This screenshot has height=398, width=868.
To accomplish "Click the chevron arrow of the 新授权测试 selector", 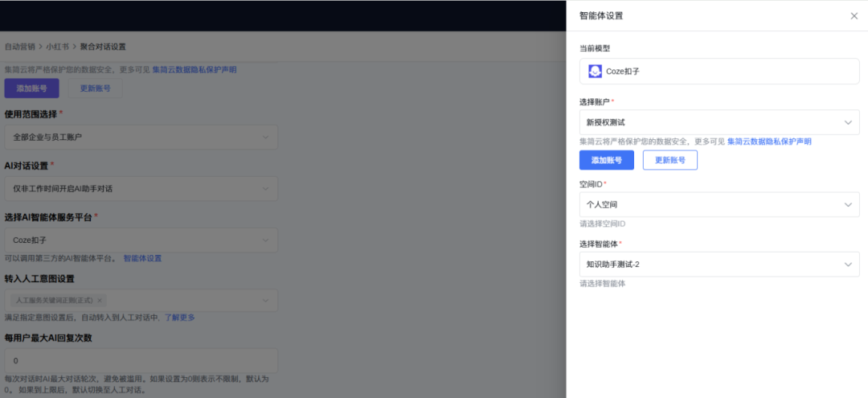I will click(x=848, y=122).
